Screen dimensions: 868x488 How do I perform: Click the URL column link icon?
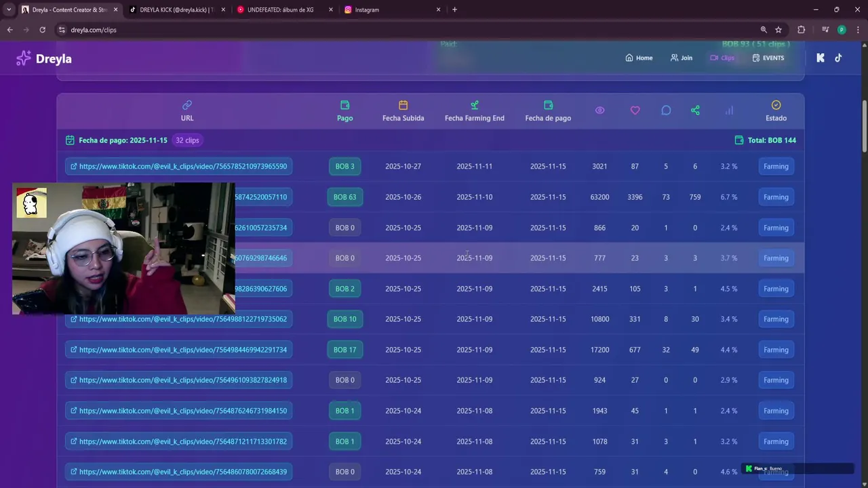(187, 105)
